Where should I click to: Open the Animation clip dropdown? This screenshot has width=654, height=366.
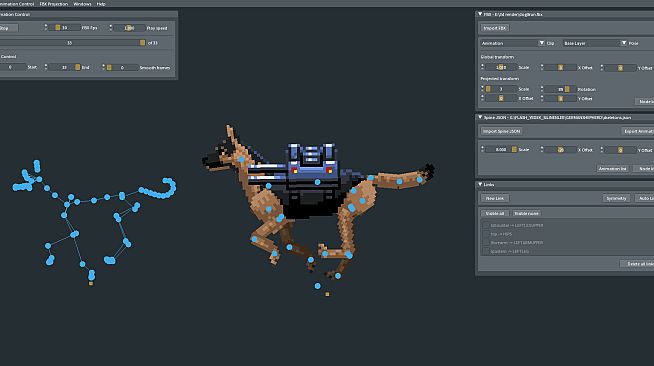point(512,43)
